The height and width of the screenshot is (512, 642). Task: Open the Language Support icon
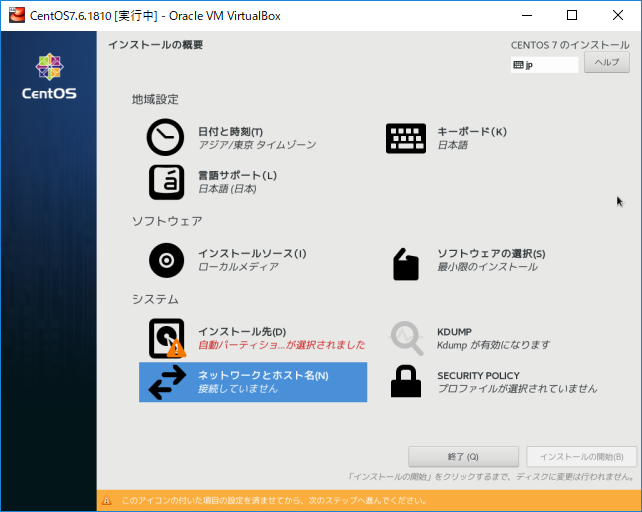(166, 182)
